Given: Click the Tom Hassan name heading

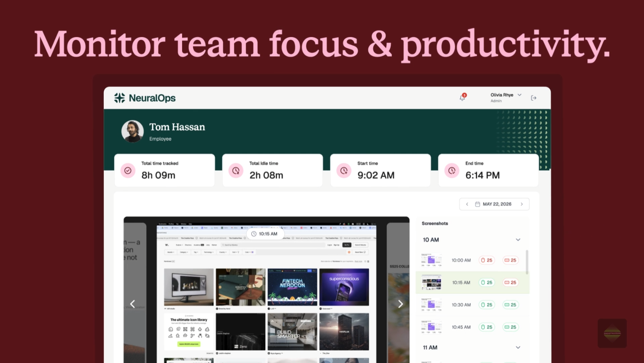Looking at the screenshot, I should coord(177,127).
